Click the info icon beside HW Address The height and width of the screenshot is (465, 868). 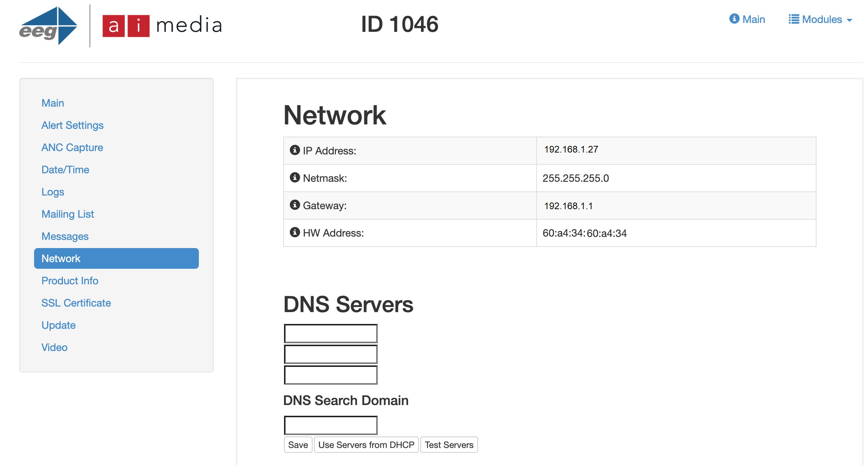click(294, 232)
